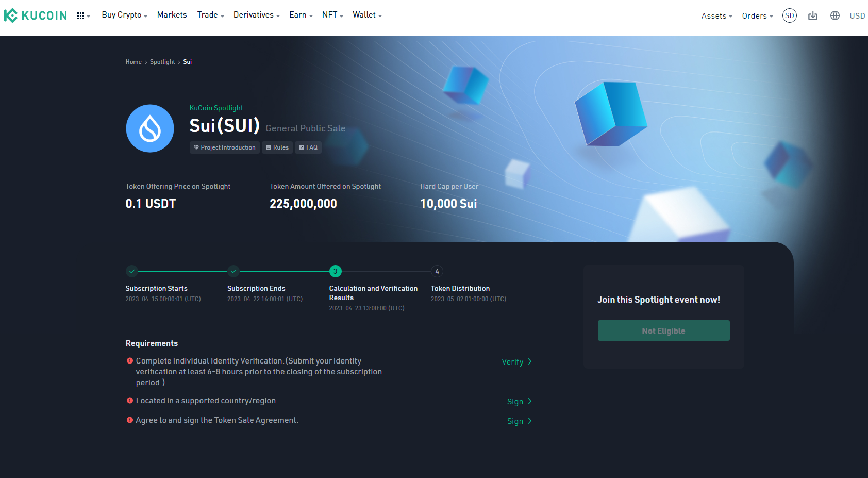
Task: Click the red warning icon beside Token Sale Agreement
Action: [x=130, y=420]
